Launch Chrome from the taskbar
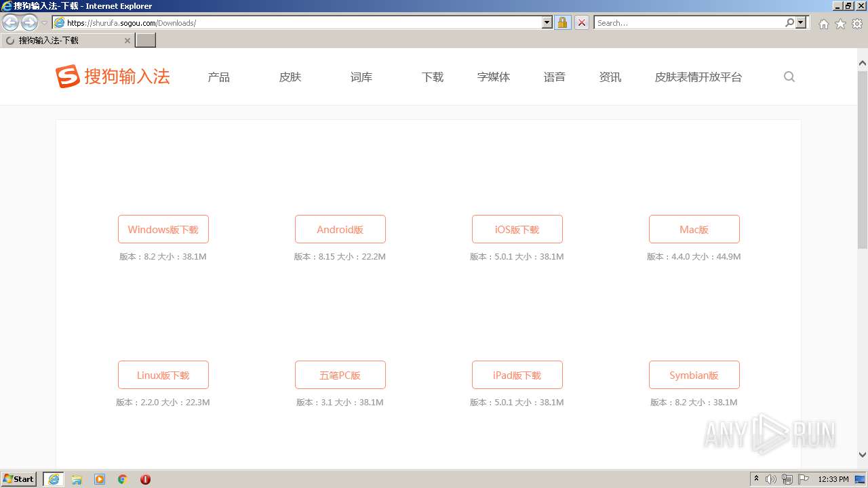This screenshot has height=488, width=868. [x=123, y=479]
